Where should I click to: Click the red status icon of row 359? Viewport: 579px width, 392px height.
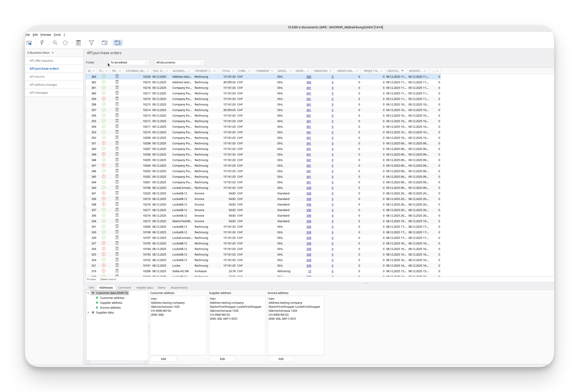(104, 99)
